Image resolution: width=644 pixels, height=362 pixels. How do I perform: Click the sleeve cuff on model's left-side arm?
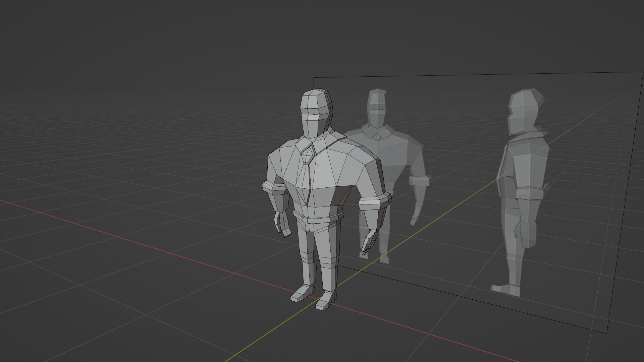click(x=273, y=189)
